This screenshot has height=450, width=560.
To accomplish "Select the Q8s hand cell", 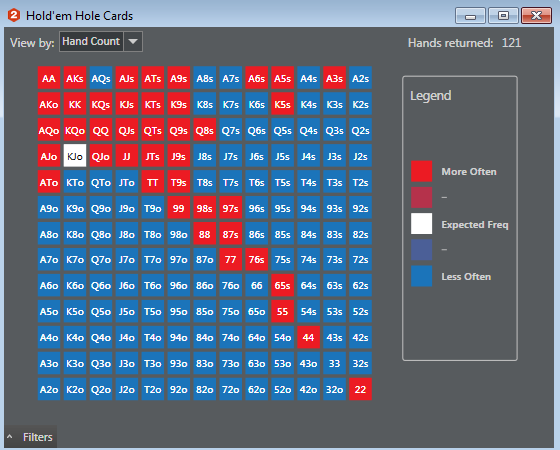I will click(x=205, y=130).
